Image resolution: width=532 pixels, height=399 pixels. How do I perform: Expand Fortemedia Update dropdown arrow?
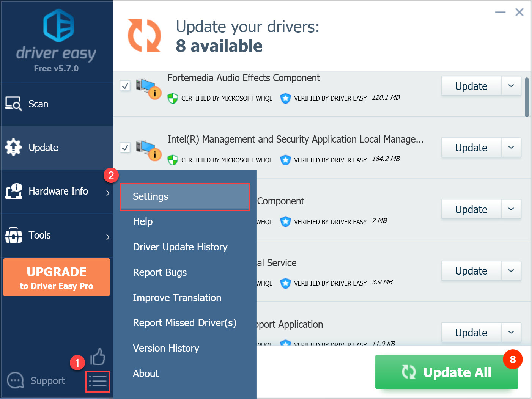tap(511, 86)
